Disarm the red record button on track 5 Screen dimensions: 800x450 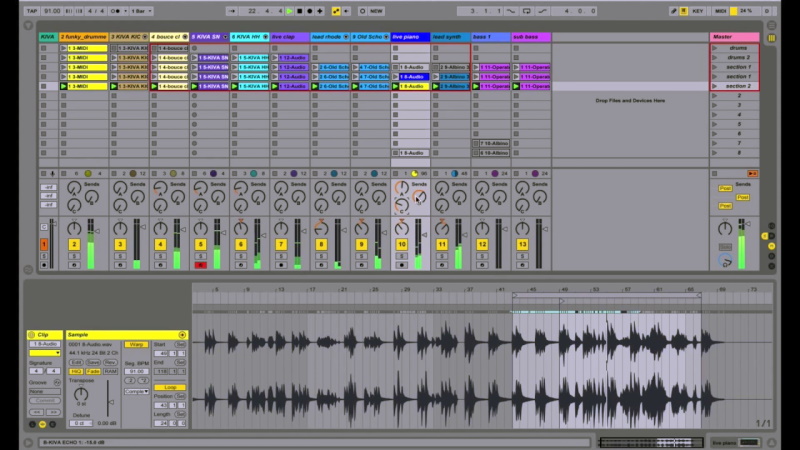coord(201,265)
